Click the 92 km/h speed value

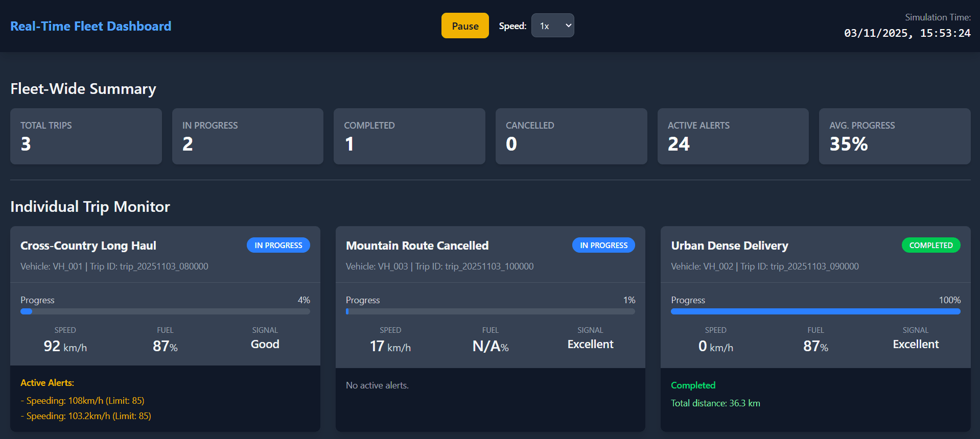click(x=65, y=347)
